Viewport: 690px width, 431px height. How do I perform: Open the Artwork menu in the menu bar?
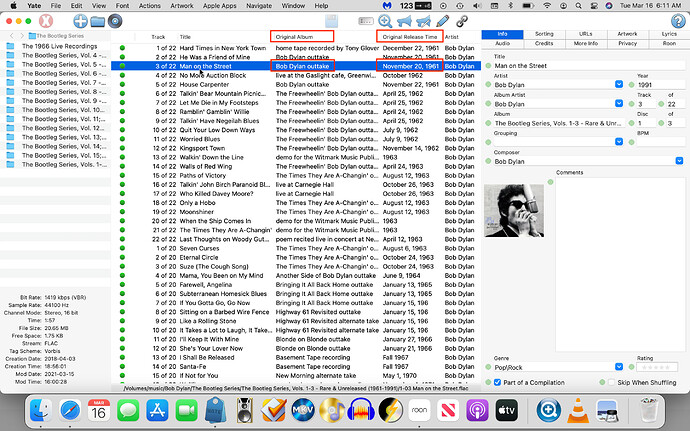182,6
